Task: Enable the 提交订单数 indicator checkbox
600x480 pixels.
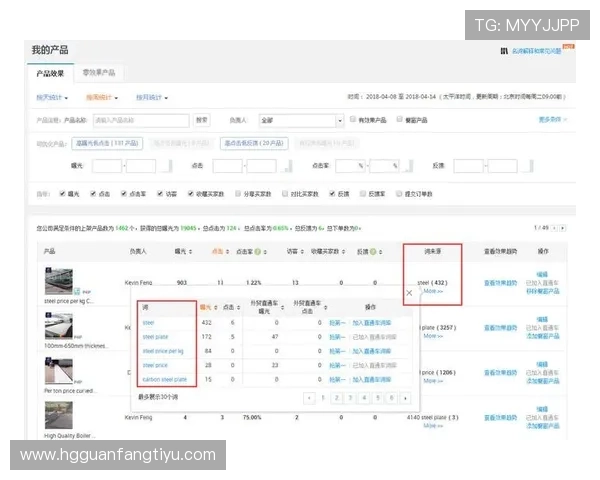Action: click(x=399, y=194)
